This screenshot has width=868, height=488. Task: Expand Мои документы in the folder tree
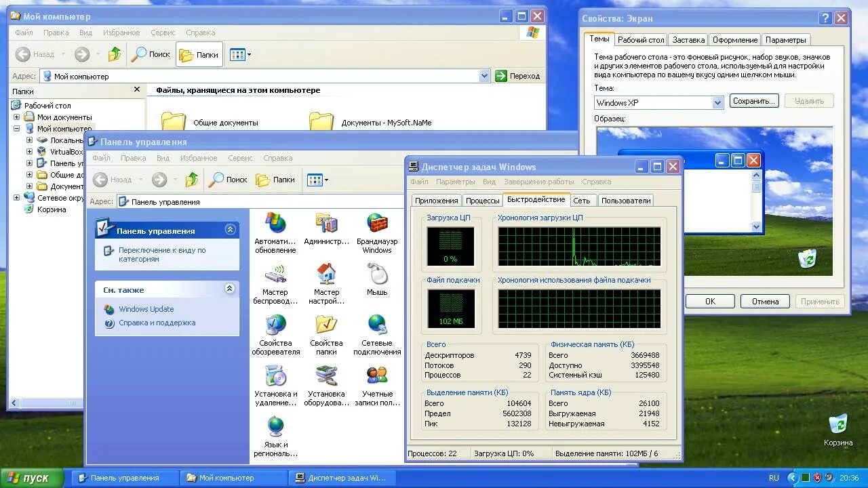point(16,117)
